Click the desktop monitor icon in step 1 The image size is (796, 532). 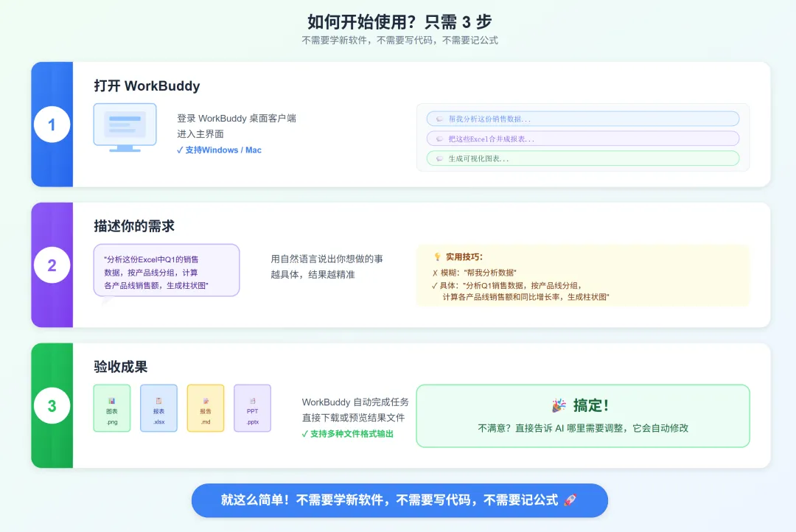(125, 128)
